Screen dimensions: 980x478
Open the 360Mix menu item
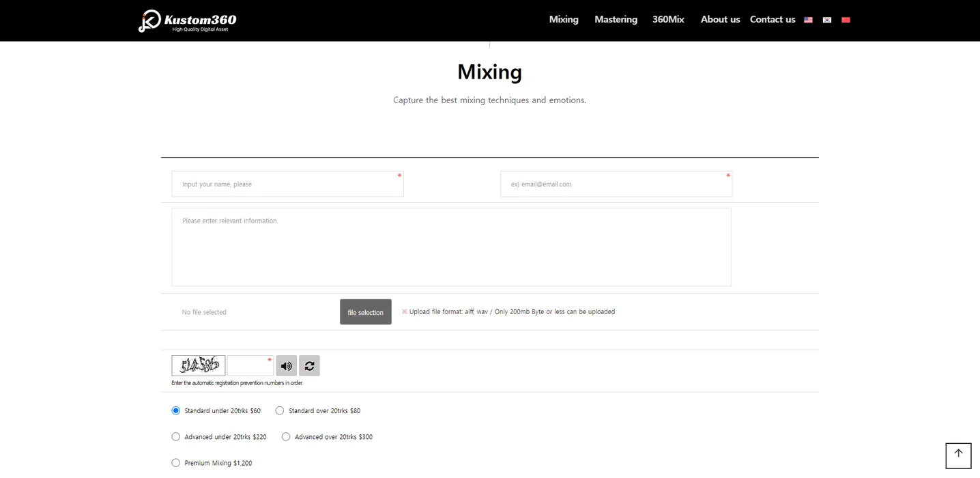point(668,20)
